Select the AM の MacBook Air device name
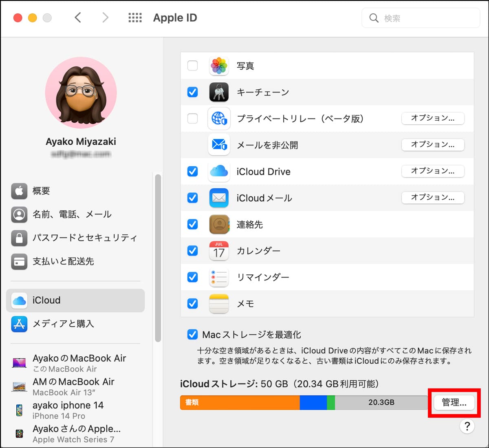This screenshot has width=489, height=448. coord(73,382)
